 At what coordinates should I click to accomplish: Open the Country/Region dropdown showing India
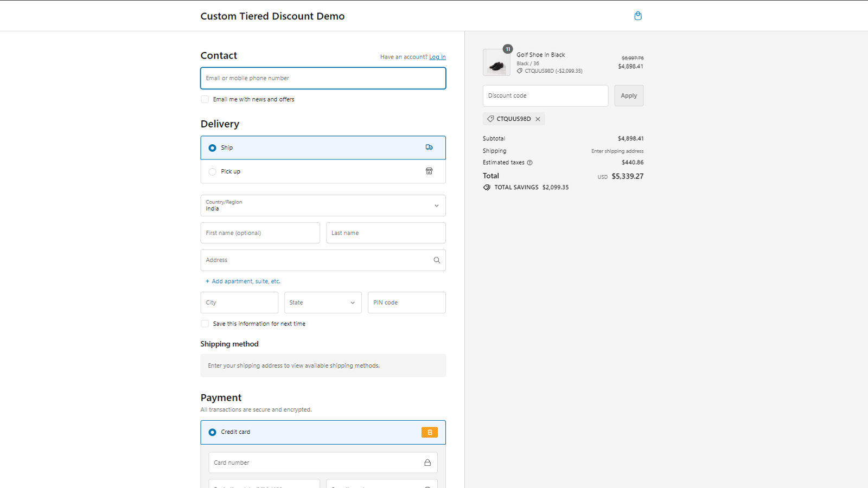point(323,206)
